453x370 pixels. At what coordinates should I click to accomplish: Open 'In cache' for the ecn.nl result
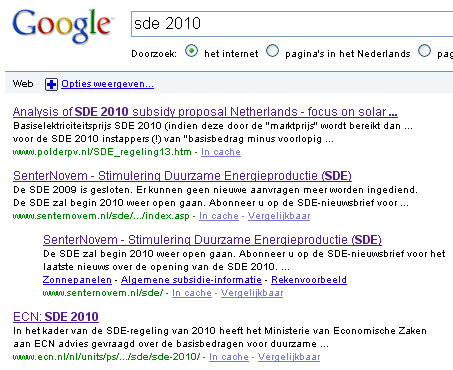[229, 357]
